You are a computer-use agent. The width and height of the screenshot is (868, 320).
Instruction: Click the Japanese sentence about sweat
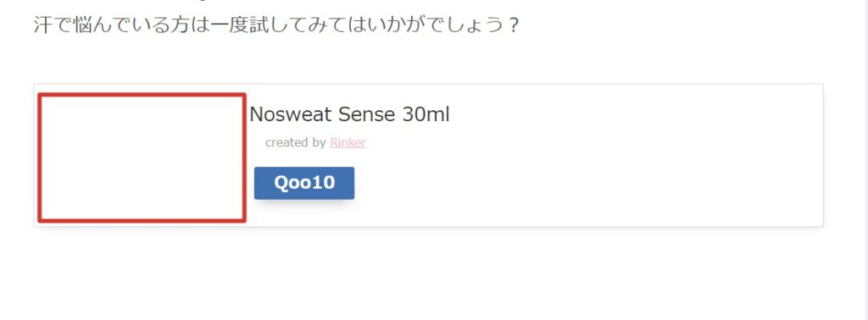[x=276, y=25]
